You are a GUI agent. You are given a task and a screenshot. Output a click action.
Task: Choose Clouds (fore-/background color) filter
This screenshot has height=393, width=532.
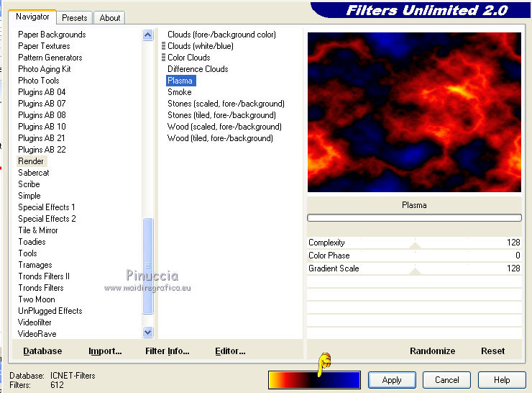221,35
